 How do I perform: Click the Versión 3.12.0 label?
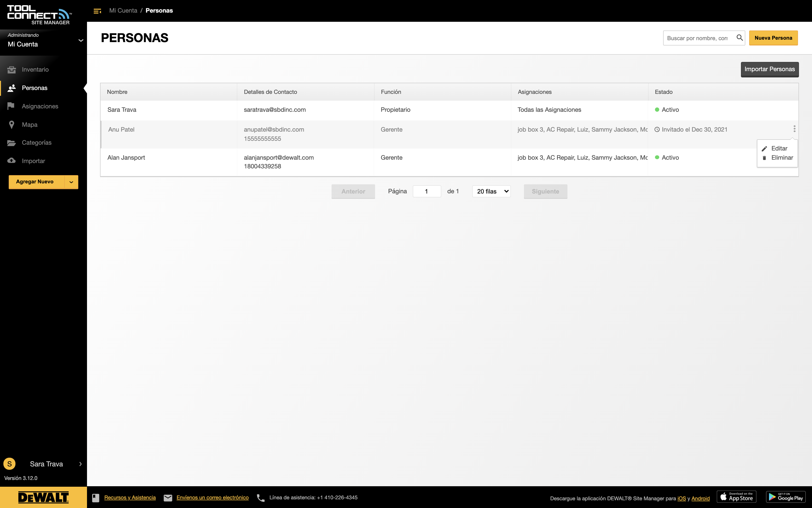(x=21, y=478)
